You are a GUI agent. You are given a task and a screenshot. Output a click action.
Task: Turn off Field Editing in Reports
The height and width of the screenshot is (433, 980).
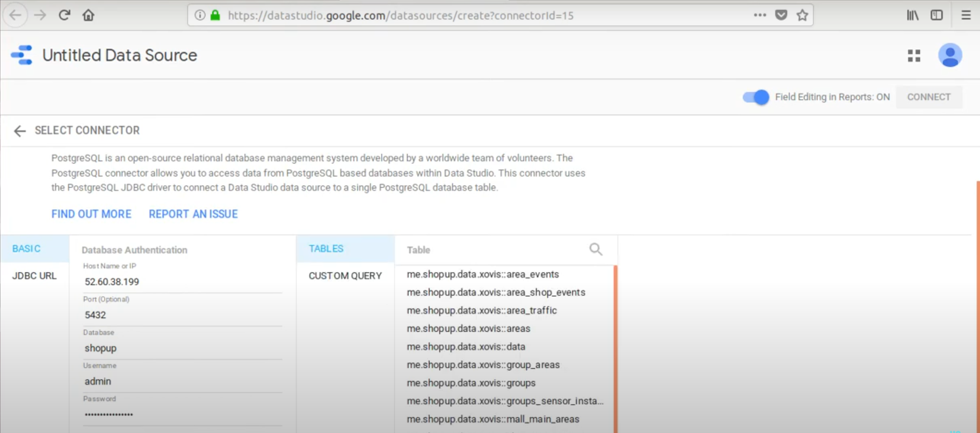click(x=756, y=97)
